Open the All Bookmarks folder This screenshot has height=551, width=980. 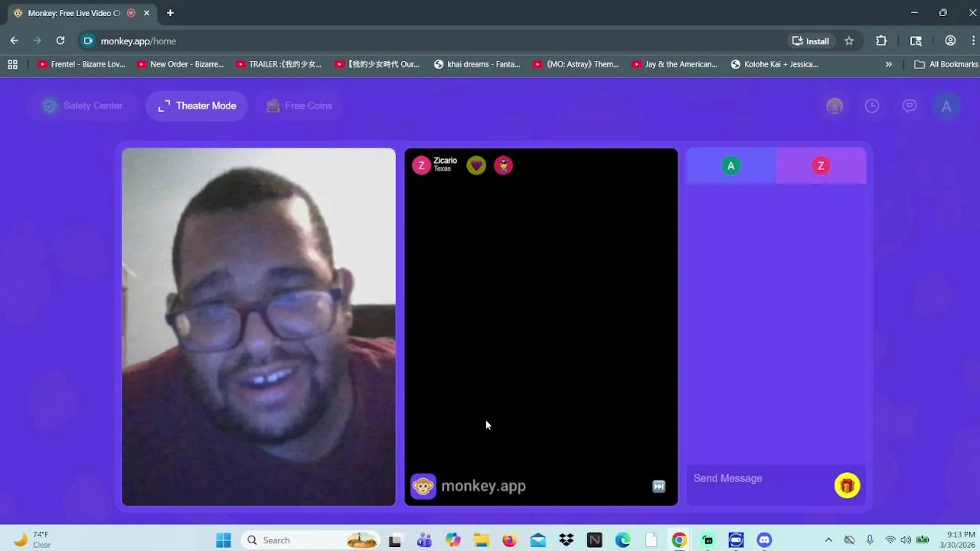tap(946, 64)
